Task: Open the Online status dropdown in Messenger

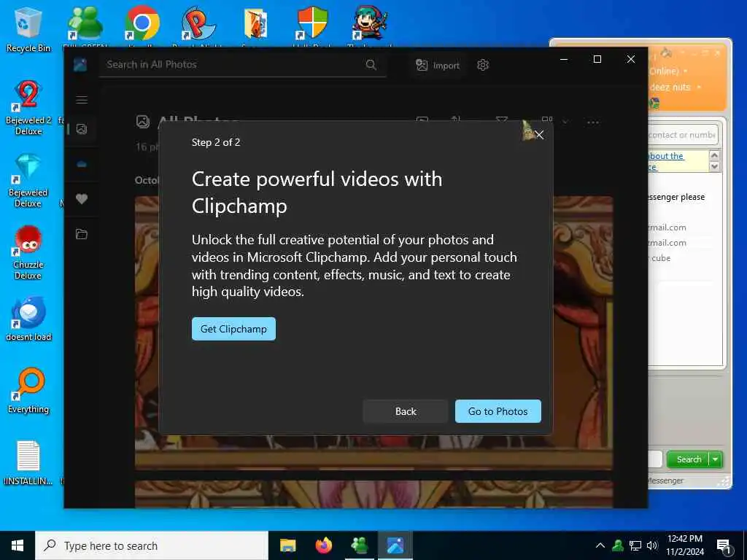Action: [x=686, y=71]
